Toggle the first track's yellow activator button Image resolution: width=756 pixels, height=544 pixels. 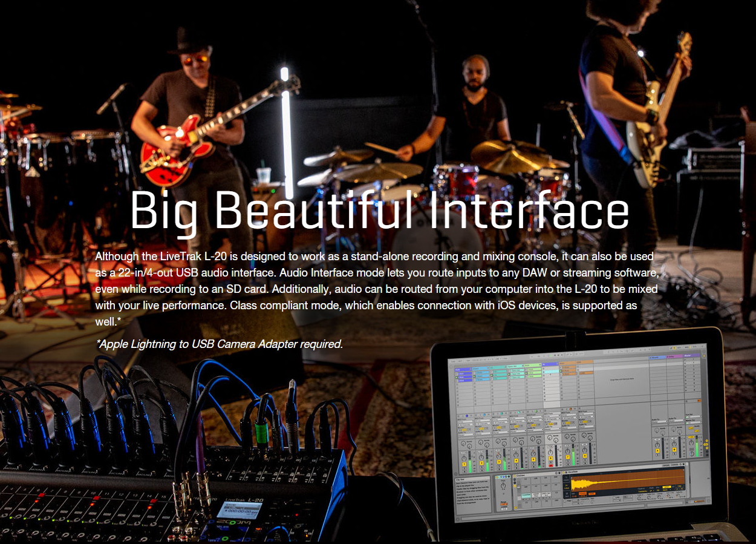(464, 464)
